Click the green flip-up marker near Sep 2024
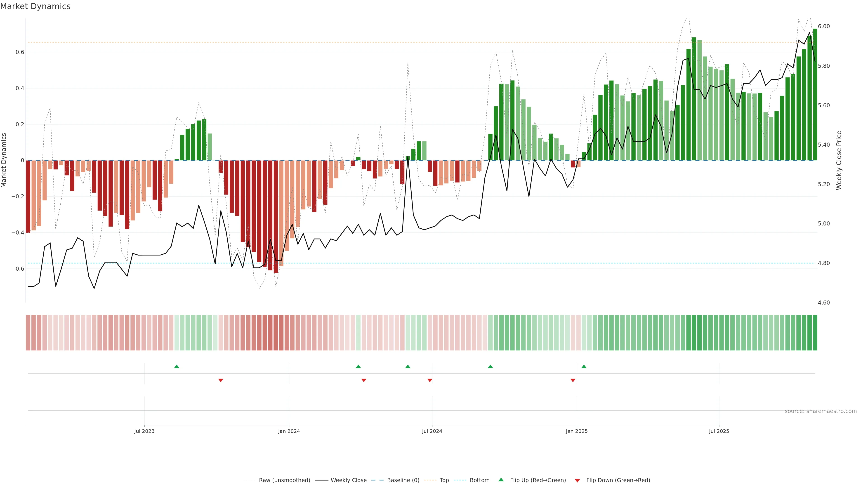Viewport: 868px width, 488px height. pyautogui.click(x=490, y=366)
